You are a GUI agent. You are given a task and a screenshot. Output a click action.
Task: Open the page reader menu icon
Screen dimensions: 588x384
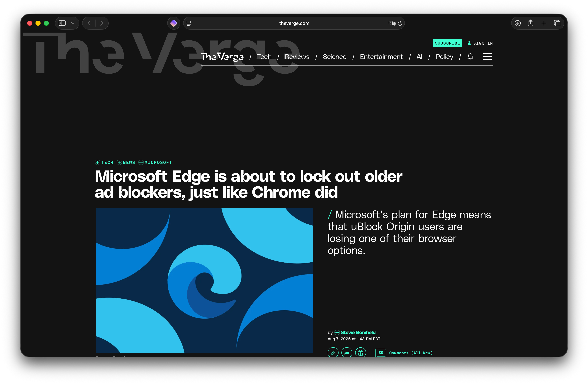click(189, 23)
